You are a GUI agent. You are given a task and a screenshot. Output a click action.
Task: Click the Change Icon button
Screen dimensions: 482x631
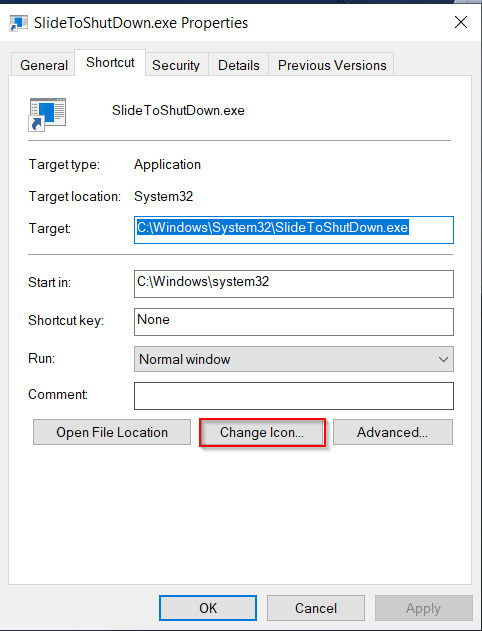click(262, 432)
